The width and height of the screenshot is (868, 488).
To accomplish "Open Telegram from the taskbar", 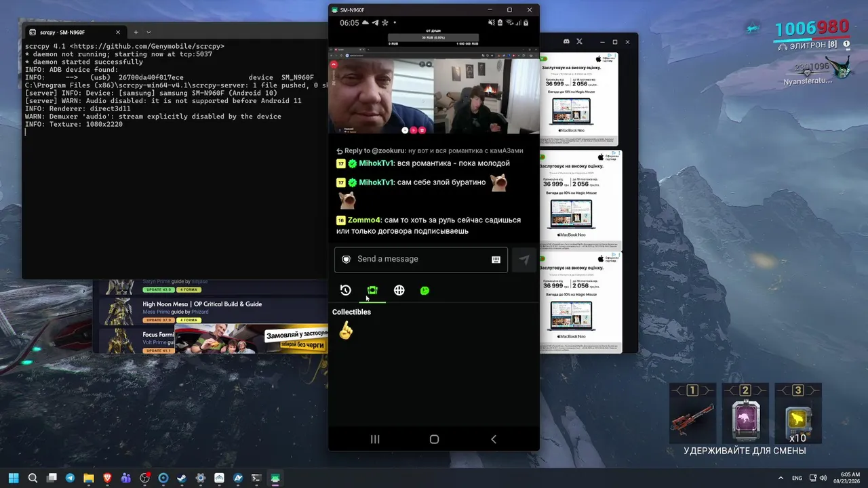I will [x=70, y=478].
